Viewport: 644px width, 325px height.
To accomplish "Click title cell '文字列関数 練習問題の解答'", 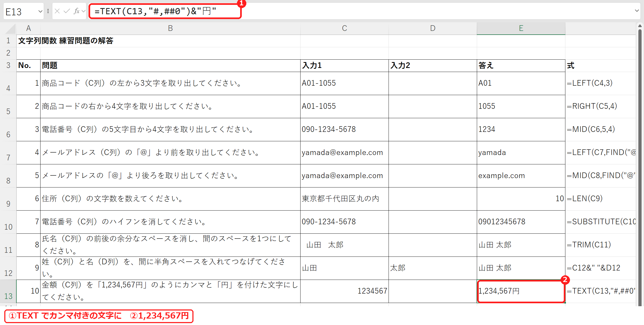I will 66,41.
